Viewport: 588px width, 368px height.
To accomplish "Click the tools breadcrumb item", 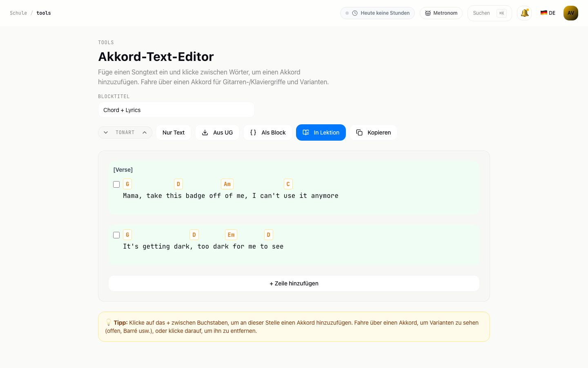I will click(44, 13).
